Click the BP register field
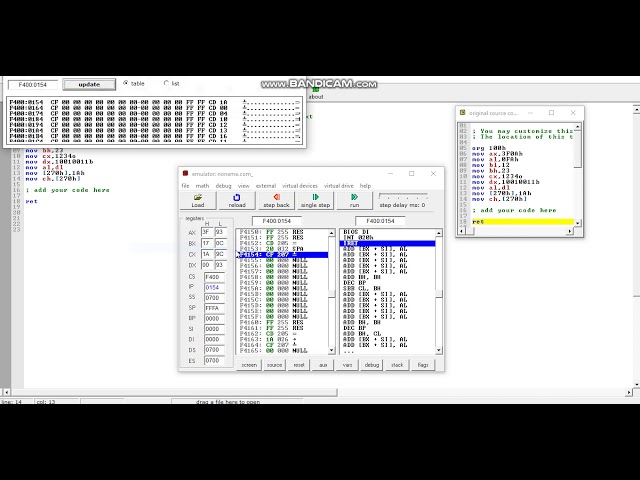640x480 pixels. click(214, 318)
